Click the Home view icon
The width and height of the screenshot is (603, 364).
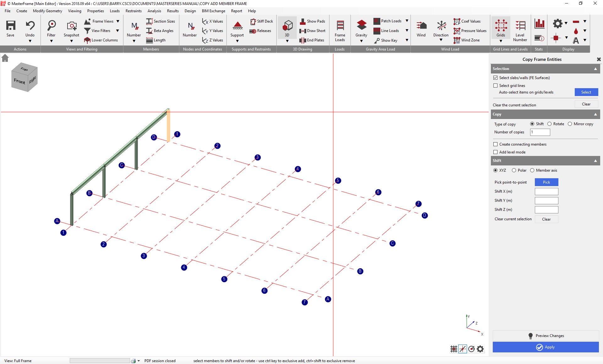point(5,58)
